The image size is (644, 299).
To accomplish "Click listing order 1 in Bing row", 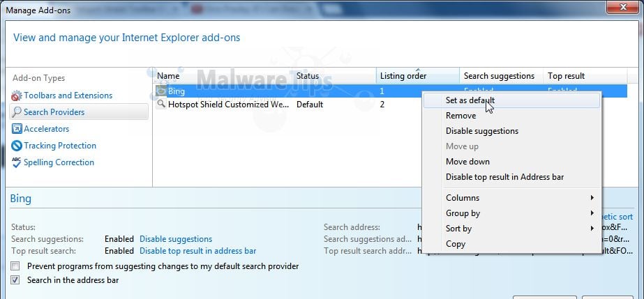I will coord(382,91).
